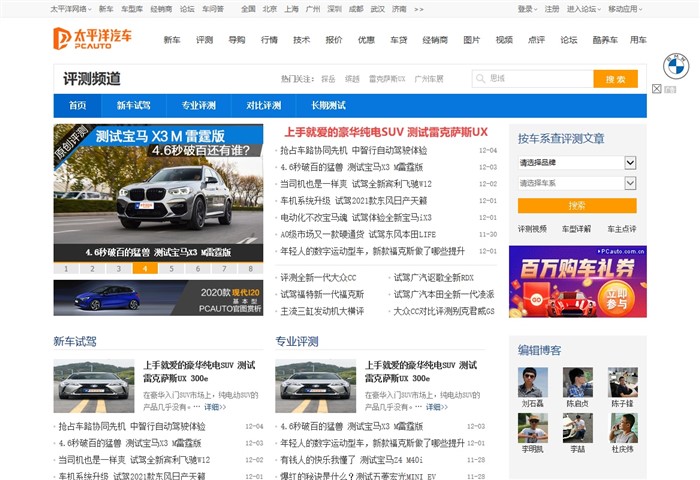Click hot topic 雷克萨斯UX

(x=387, y=79)
